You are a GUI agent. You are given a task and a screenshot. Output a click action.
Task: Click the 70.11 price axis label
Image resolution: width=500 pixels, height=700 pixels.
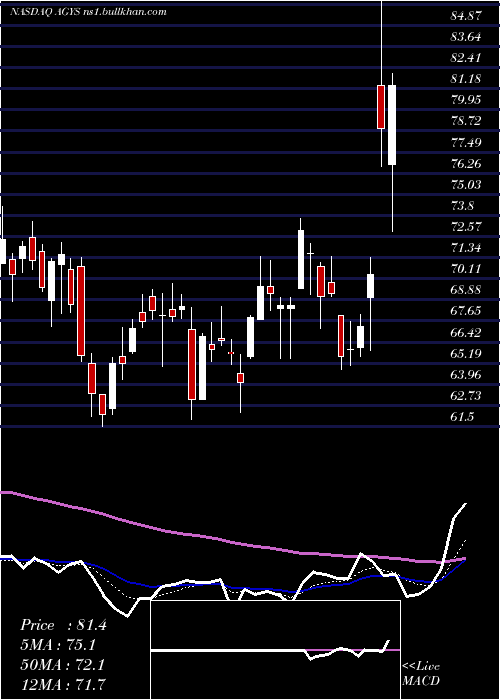466,269
